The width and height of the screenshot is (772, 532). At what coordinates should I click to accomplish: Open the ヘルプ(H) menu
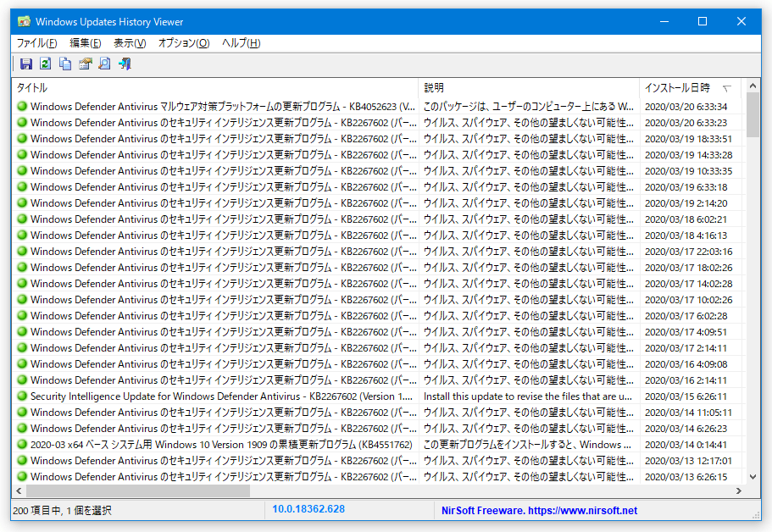[x=241, y=43]
